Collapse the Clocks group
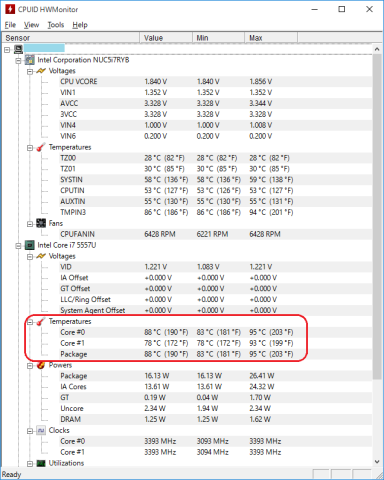The image size is (384, 480). pyautogui.click(x=30, y=431)
